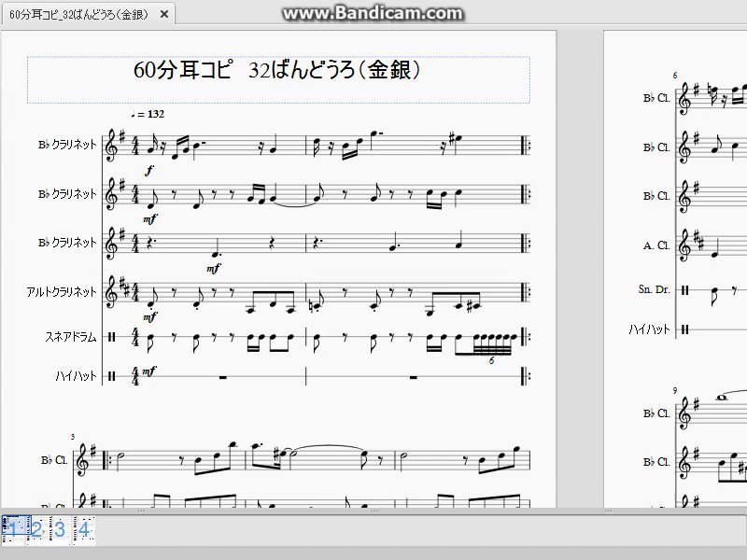This screenshot has width=747, height=560.
Task: Select the whole note in measure 9
Action: tap(722, 398)
